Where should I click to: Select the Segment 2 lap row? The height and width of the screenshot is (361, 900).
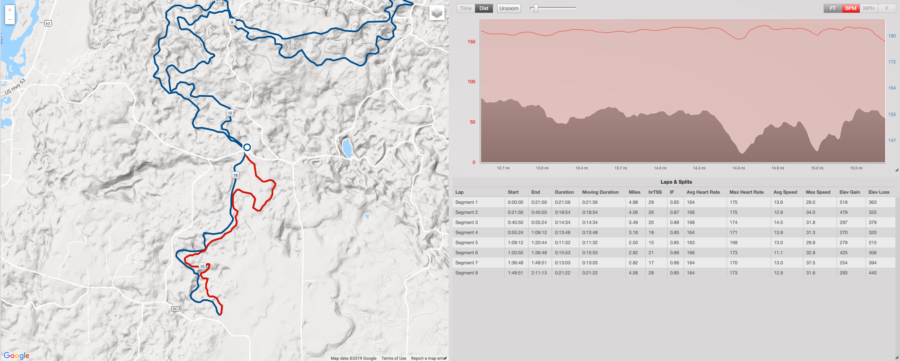coord(674,212)
